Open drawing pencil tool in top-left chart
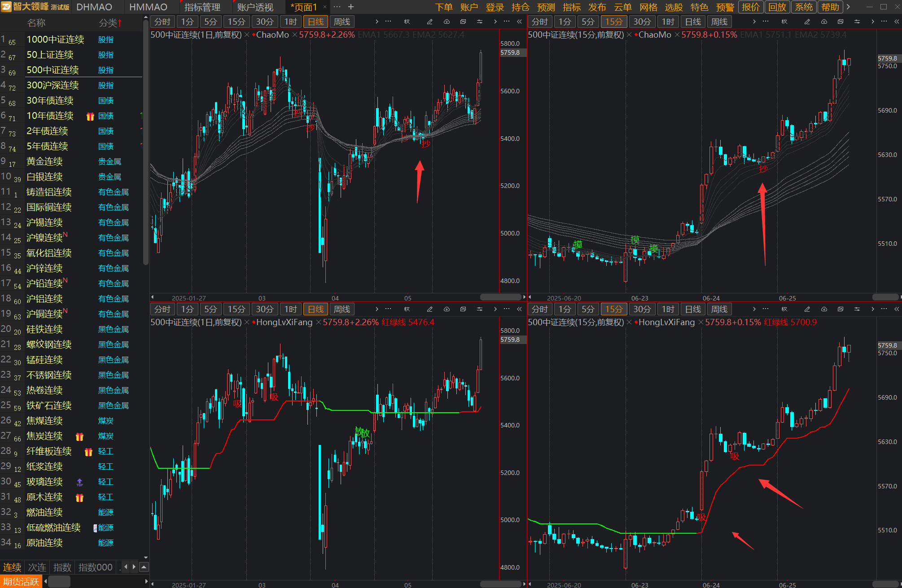 tap(429, 22)
